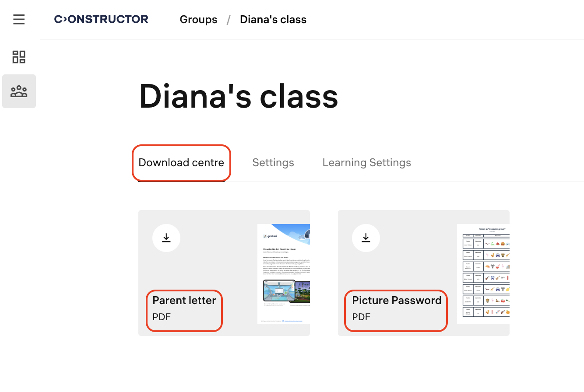
Task: Open the hamburger menu
Action: click(x=19, y=19)
